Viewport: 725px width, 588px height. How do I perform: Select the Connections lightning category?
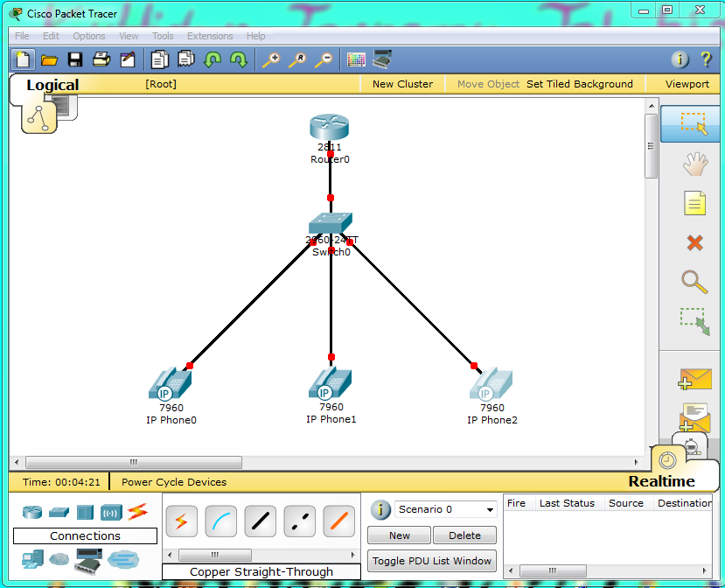[137, 512]
